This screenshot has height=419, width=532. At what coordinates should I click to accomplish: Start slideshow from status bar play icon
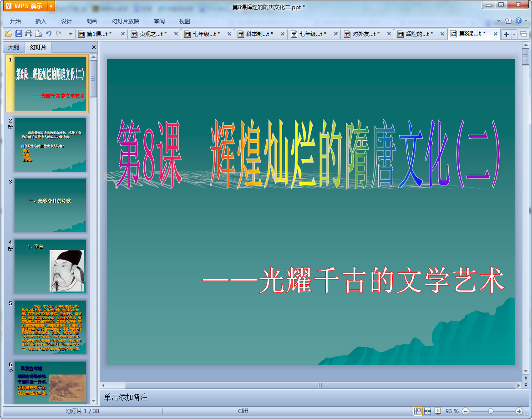438,411
